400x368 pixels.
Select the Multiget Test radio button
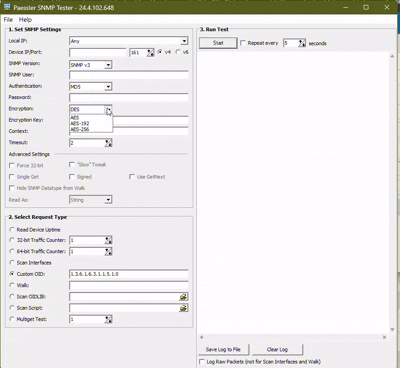click(x=12, y=319)
